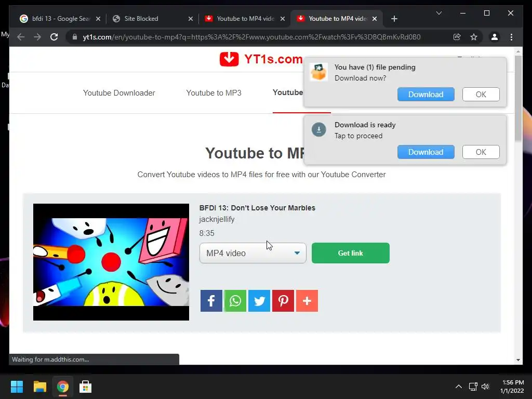
Task: Click the green Get link button
Action: pos(351,253)
